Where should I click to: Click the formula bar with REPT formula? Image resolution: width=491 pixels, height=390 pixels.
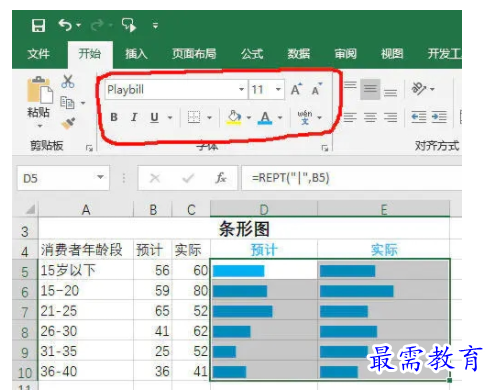352,178
